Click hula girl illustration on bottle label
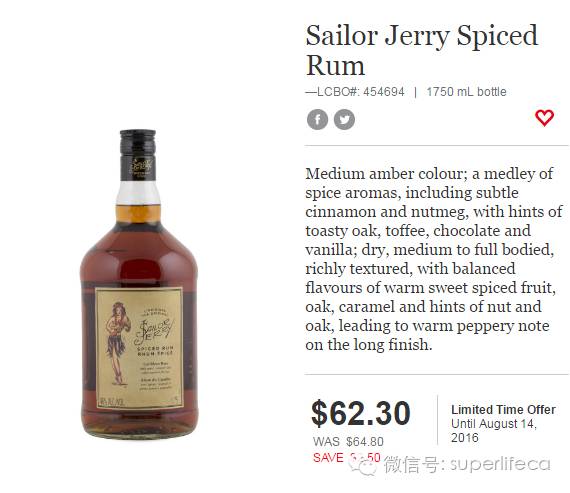570x493 pixels. coord(117,344)
